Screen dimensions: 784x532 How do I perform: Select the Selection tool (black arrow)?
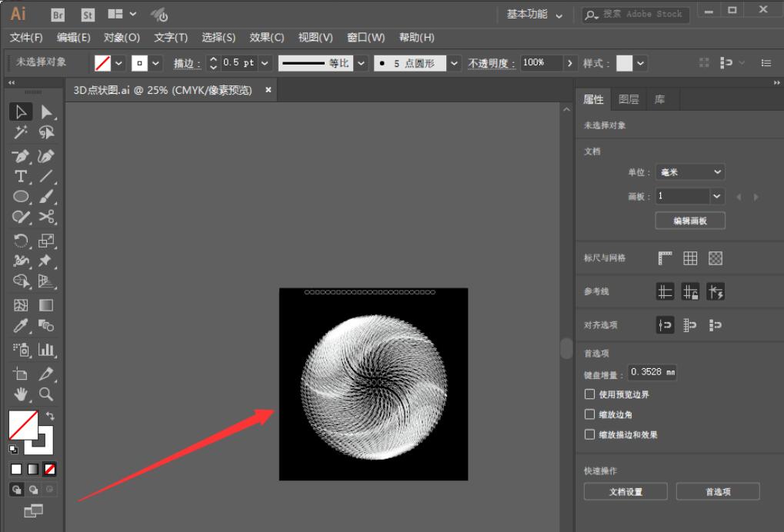(x=21, y=112)
